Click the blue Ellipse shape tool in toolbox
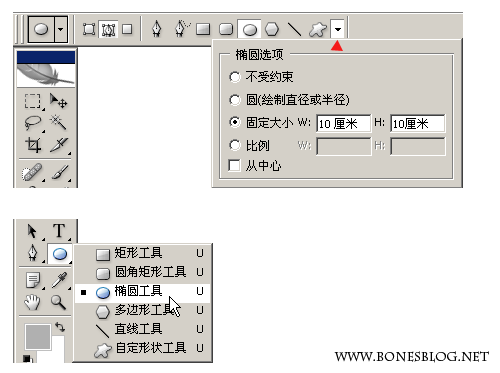This screenshot has height=373, width=500. coord(60,254)
